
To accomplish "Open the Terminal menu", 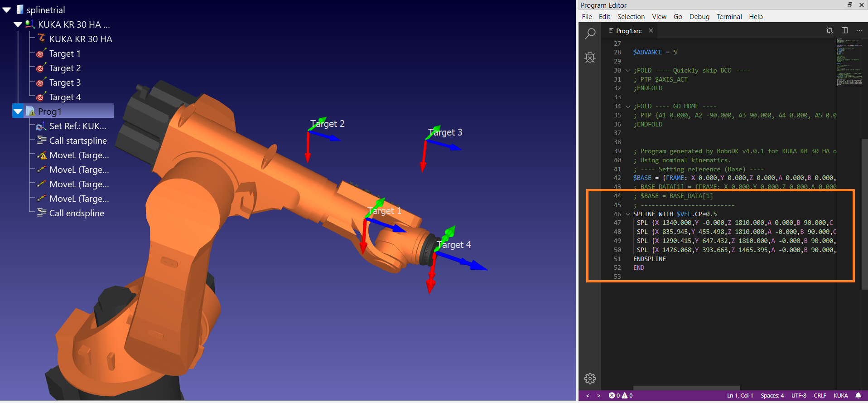I will point(729,17).
